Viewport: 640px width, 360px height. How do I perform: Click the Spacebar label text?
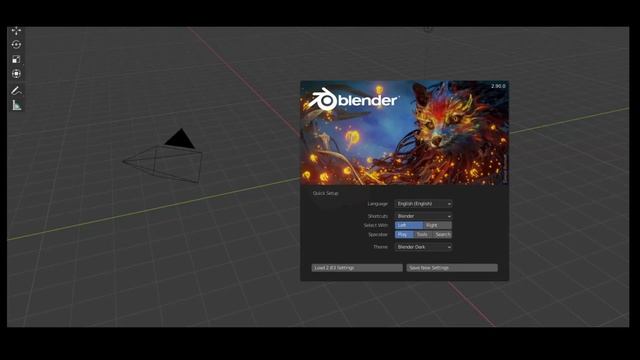(378, 235)
